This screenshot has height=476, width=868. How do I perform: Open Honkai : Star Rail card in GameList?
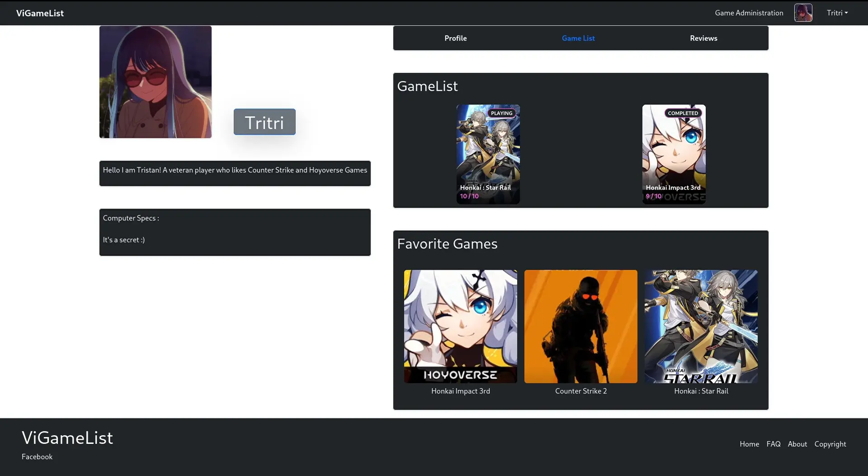click(488, 154)
